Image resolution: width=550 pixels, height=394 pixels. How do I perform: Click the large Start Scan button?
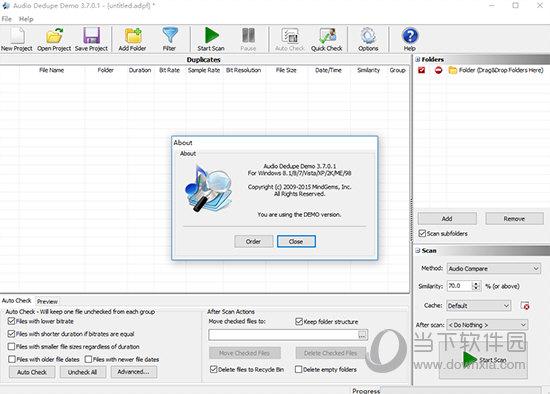[x=483, y=360]
